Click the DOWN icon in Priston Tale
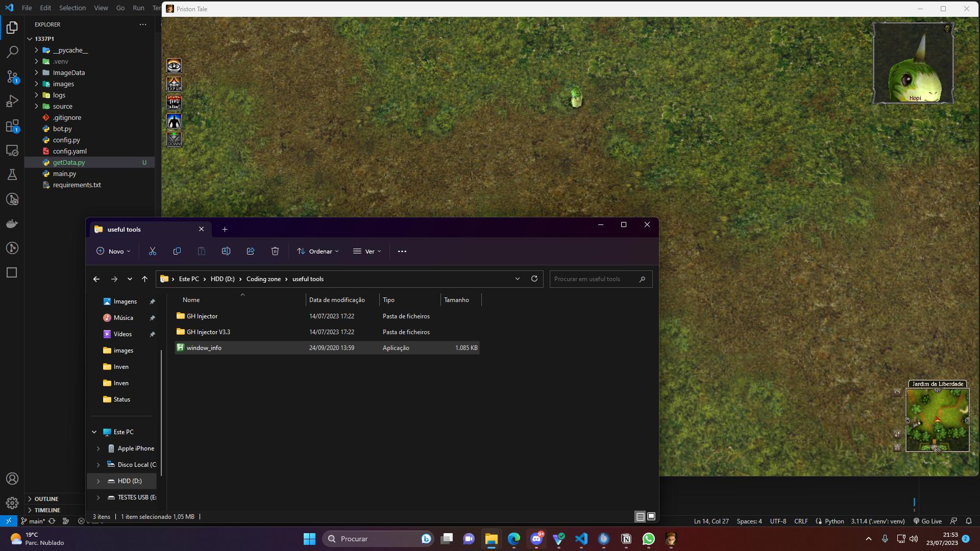The height and width of the screenshot is (551, 980). pos(174,139)
